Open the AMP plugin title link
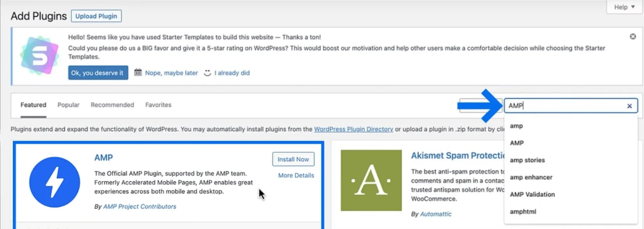Image resolution: width=644 pixels, height=229 pixels. click(103, 158)
